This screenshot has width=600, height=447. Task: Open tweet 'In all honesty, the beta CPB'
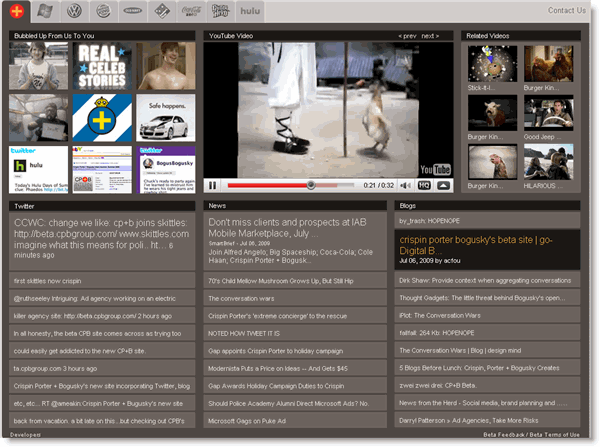pos(102,333)
